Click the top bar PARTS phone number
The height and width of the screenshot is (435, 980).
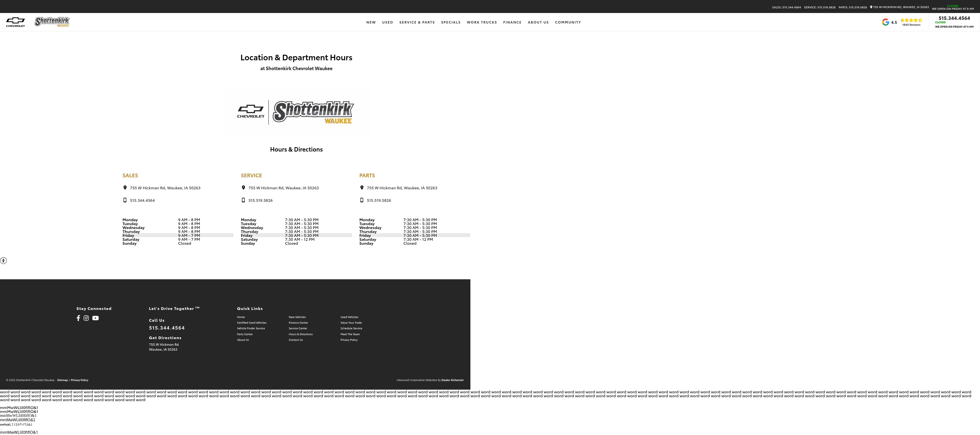853,7
